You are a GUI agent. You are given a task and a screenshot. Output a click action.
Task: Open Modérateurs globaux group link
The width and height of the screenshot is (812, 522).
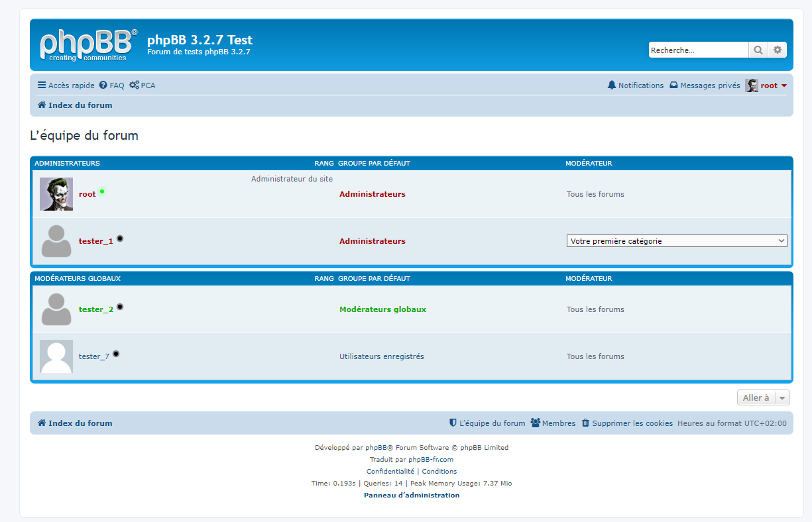pyautogui.click(x=382, y=309)
